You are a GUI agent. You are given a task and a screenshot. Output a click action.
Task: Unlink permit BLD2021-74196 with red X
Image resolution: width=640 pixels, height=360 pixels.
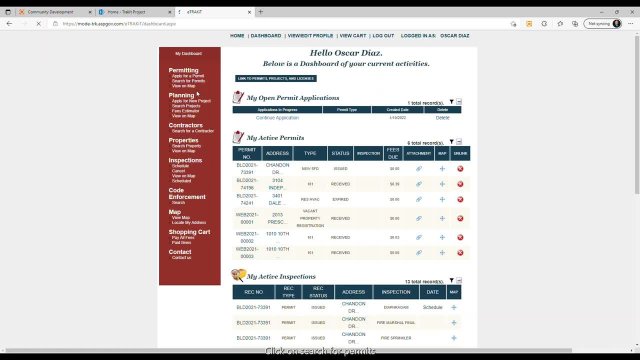click(460, 184)
